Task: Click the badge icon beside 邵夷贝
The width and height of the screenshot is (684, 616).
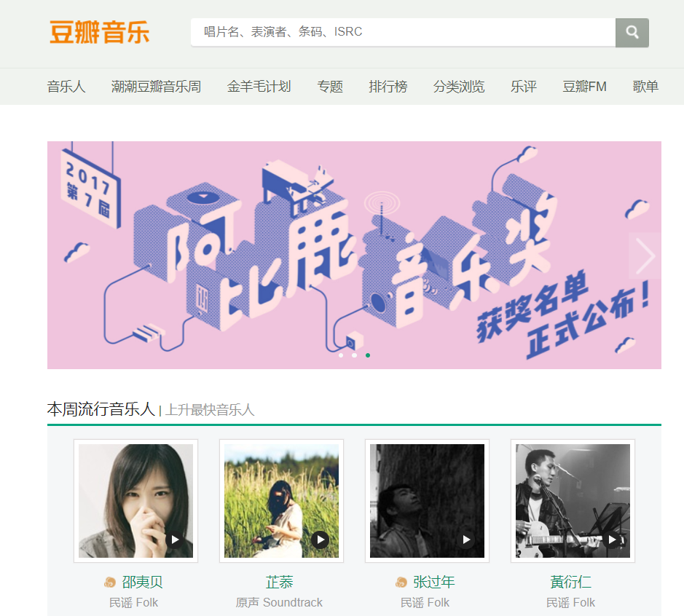Action: 110,582
